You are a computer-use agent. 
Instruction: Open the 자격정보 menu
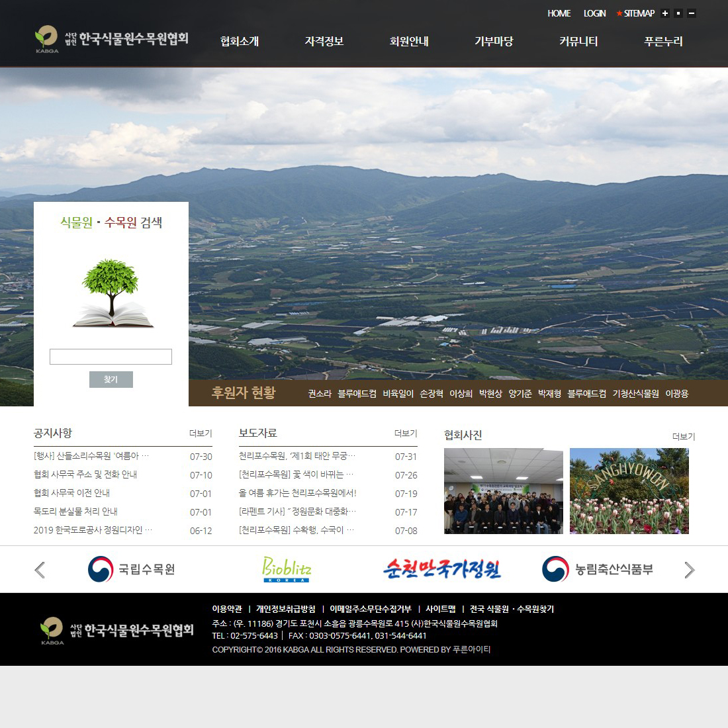click(324, 41)
